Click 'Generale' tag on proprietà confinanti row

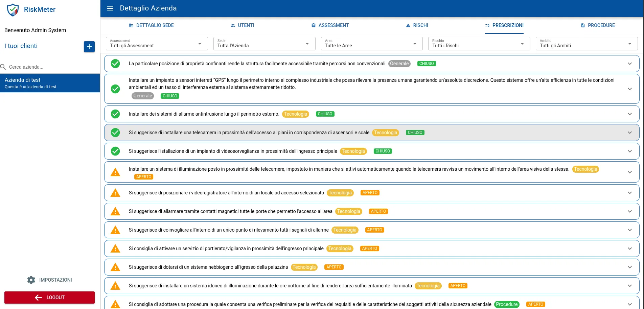(x=399, y=64)
